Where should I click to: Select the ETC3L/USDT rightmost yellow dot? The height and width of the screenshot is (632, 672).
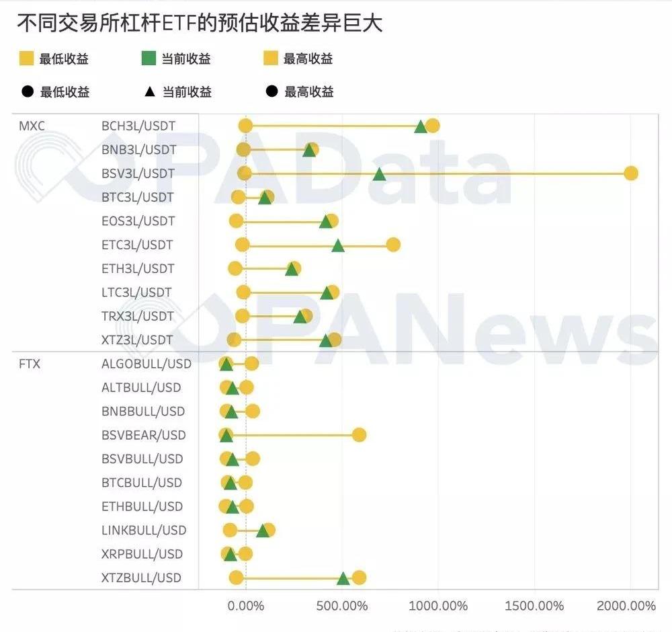click(x=393, y=245)
